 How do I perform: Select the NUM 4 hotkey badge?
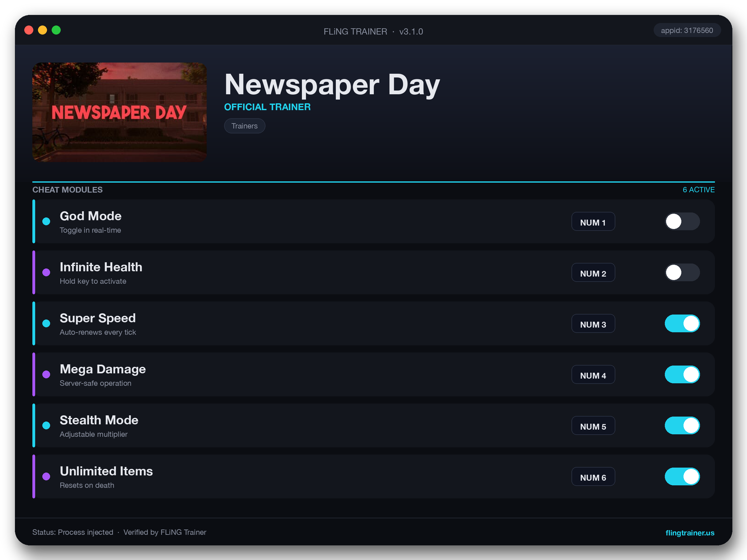click(593, 374)
